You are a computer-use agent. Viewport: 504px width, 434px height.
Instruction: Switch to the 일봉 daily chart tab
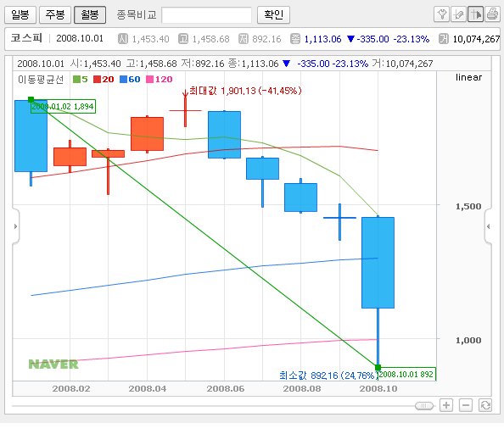click(20, 14)
